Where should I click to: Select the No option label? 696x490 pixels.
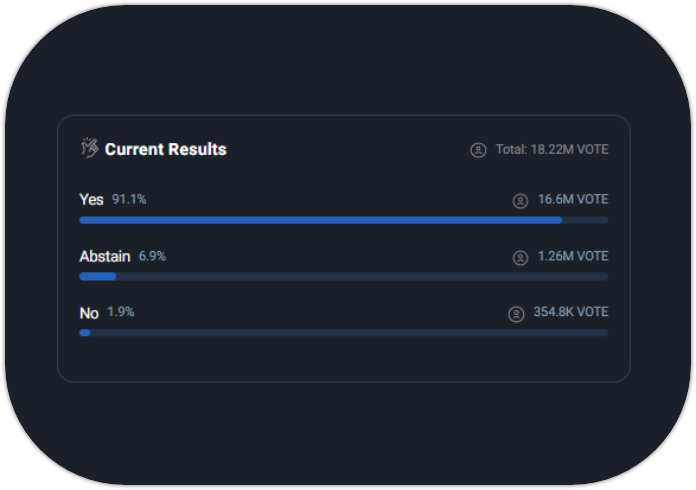pyautogui.click(x=89, y=313)
